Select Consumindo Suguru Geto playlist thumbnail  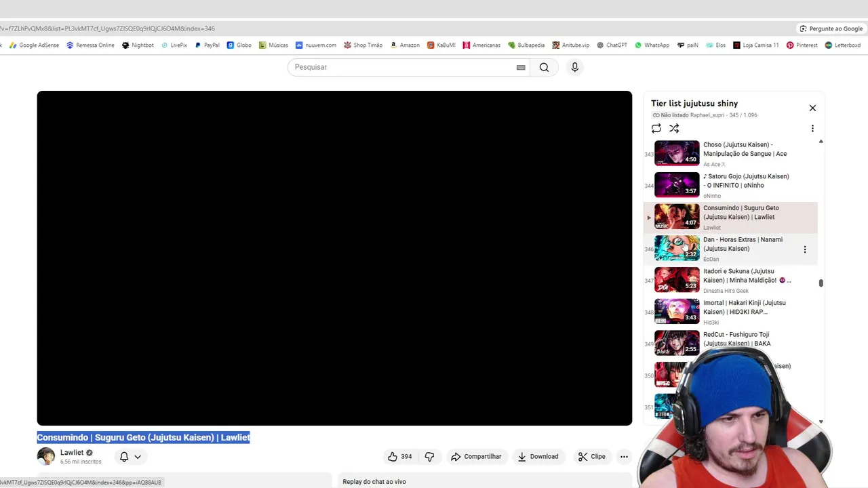pyautogui.click(x=677, y=216)
